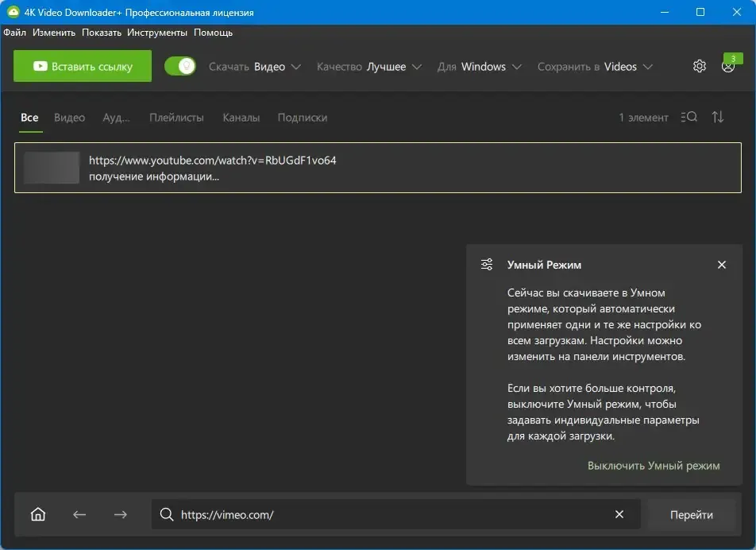
Task: Open the account profile icon with badge
Action: point(728,66)
